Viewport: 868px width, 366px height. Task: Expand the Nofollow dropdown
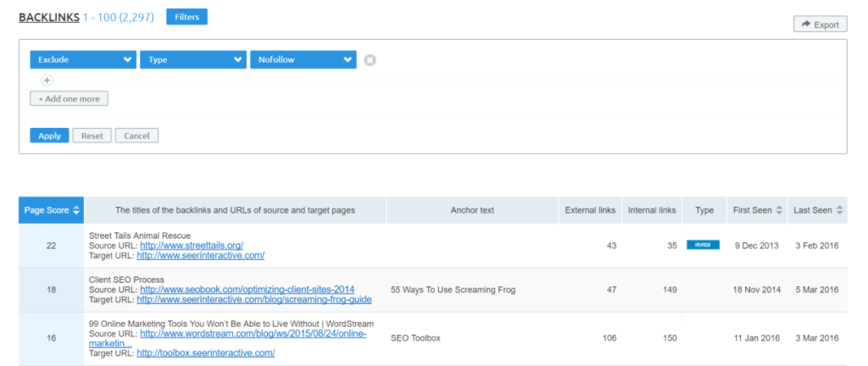pyautogui.click(x=303, y=60)
